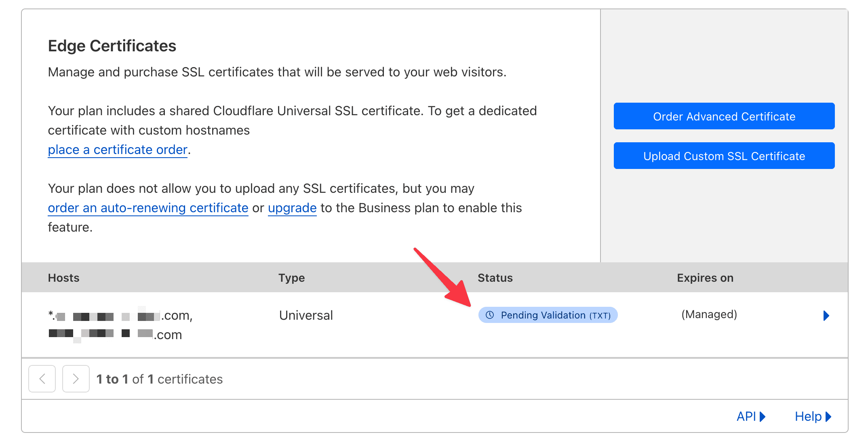This screenshot has width=868, height=443.
Task: Follow the 'order an auto-renewing certificate' link
Action: [x=148, y=208]
